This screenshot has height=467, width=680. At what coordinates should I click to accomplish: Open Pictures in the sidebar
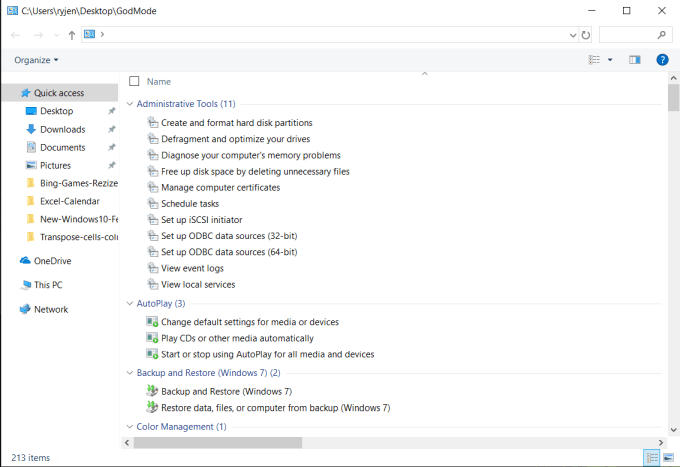point(55,165)
